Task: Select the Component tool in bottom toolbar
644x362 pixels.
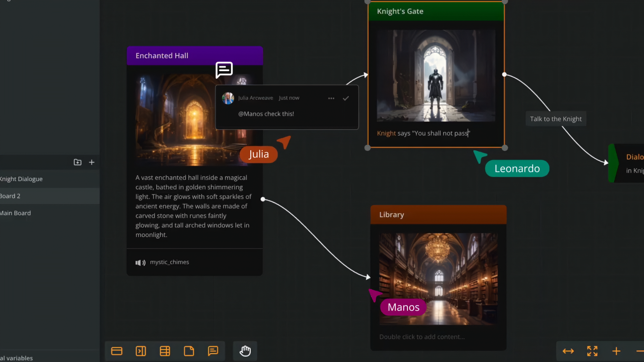Action: coord(165,351)
